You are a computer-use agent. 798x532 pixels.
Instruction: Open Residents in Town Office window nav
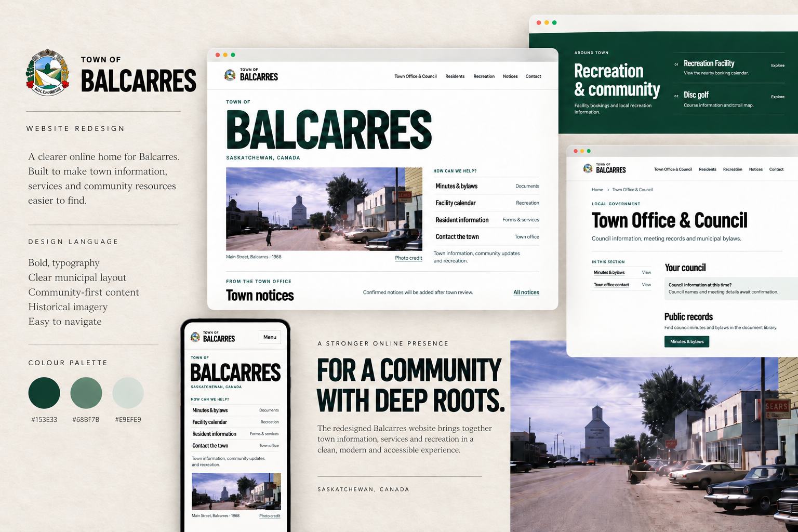708,169
